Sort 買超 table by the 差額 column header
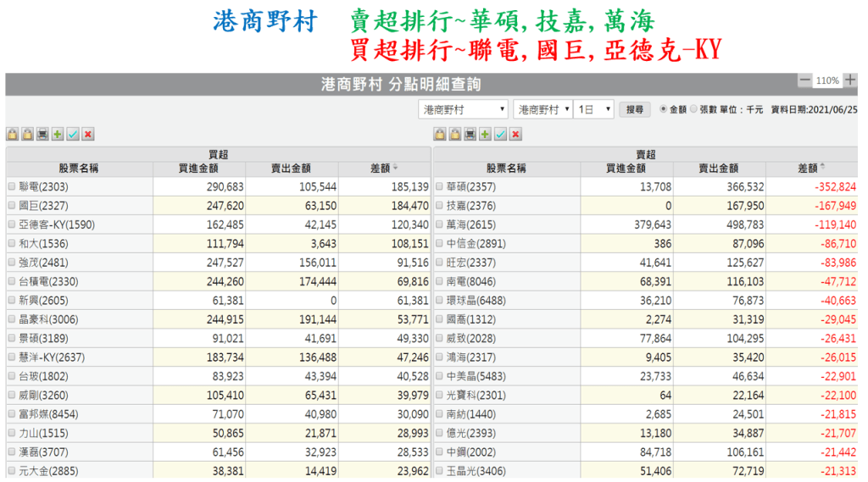 tap(384, 168)
